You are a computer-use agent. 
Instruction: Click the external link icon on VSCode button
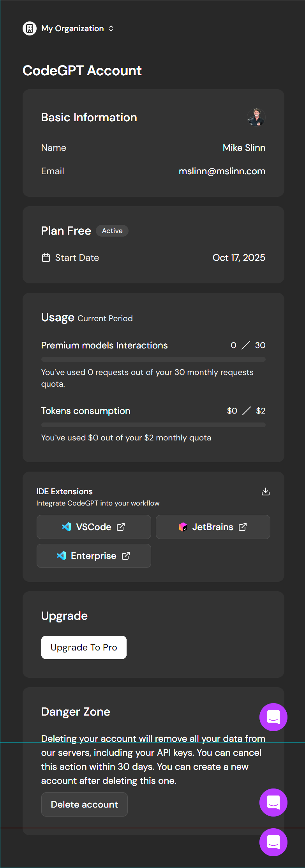pos(121,527)
